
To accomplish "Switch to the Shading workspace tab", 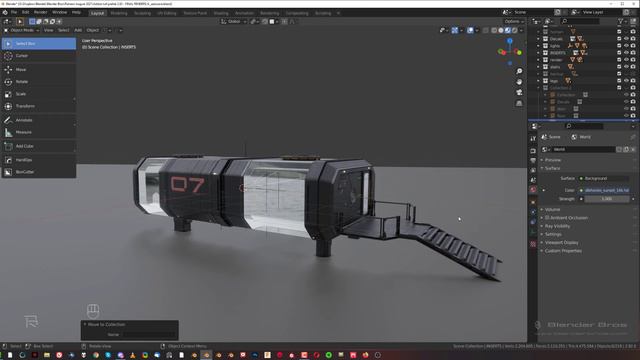I will point(221,13).
